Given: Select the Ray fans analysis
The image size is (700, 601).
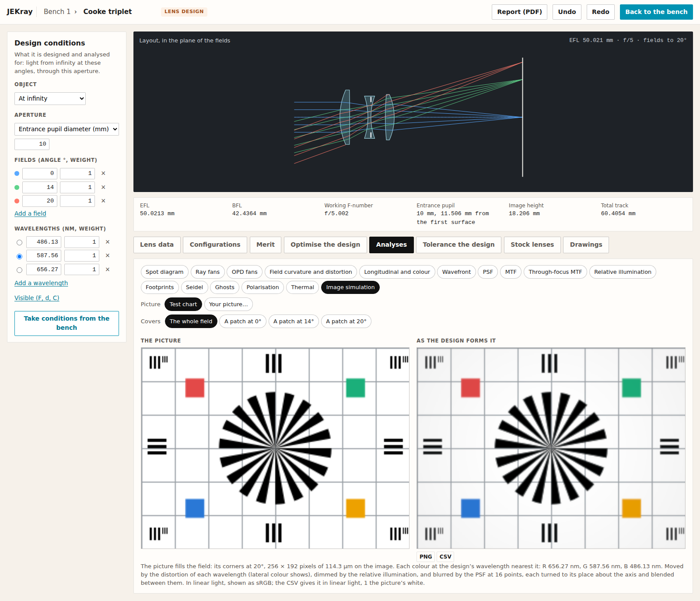Looking at the screenshot, I should (207, 272).
